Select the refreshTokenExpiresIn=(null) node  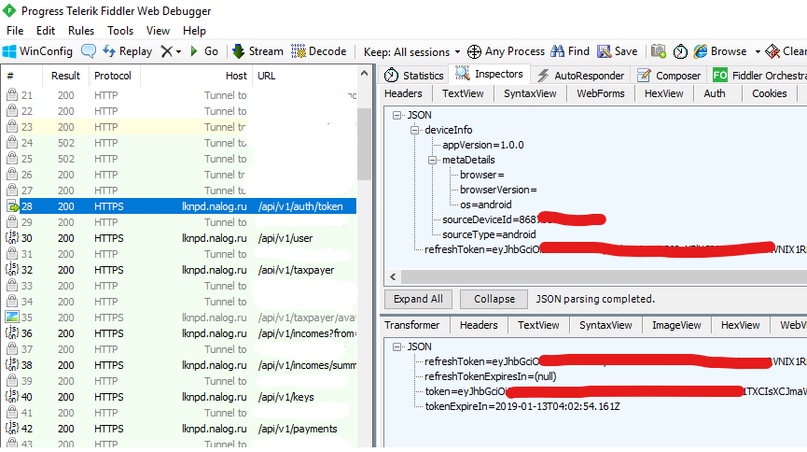point(490,376)
